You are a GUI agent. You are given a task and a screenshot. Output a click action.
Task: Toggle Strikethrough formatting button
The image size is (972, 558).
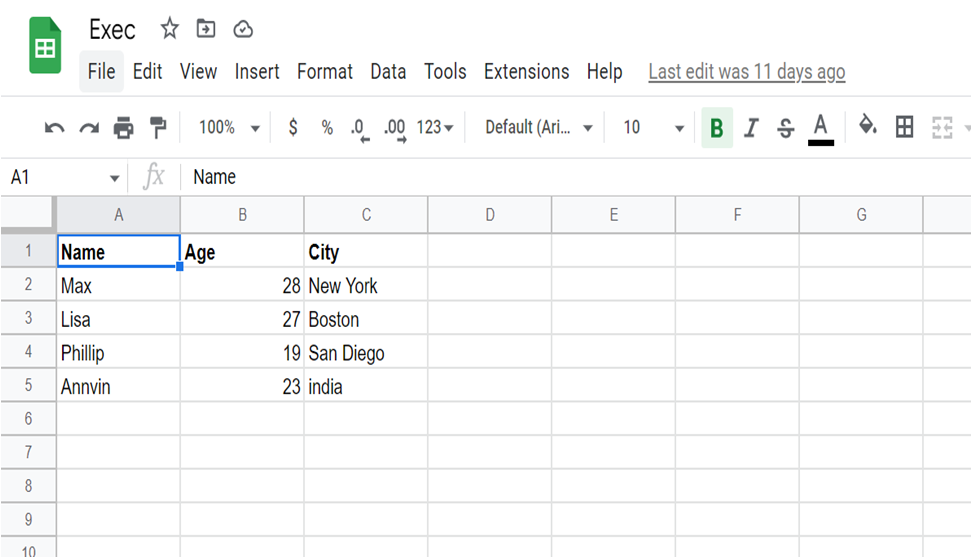click(x=785, y=128)
